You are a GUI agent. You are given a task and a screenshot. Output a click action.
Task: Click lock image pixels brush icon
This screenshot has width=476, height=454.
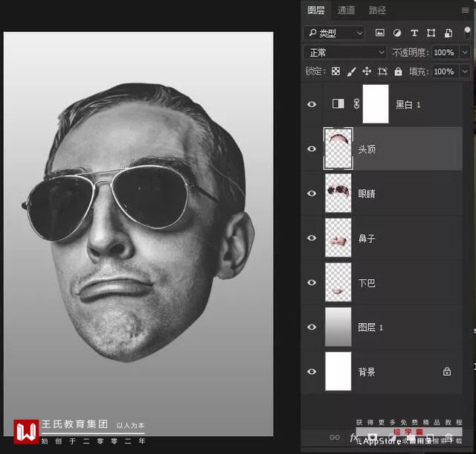tap(350, 71)
